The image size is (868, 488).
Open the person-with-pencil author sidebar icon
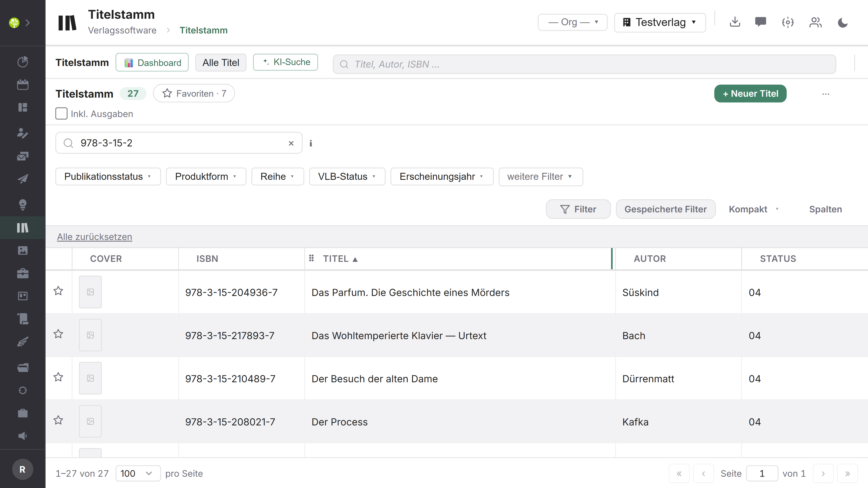click(23, 133)
